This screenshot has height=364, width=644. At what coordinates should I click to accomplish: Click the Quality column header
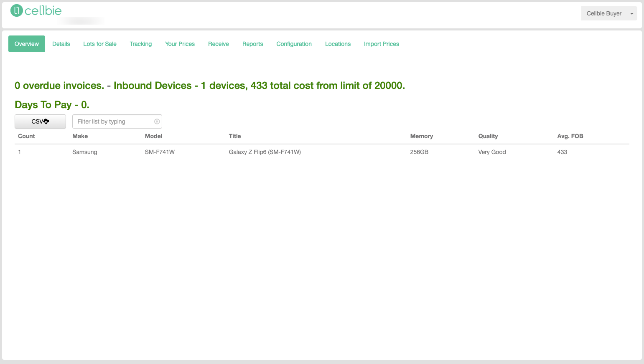[x=488, y=136]
